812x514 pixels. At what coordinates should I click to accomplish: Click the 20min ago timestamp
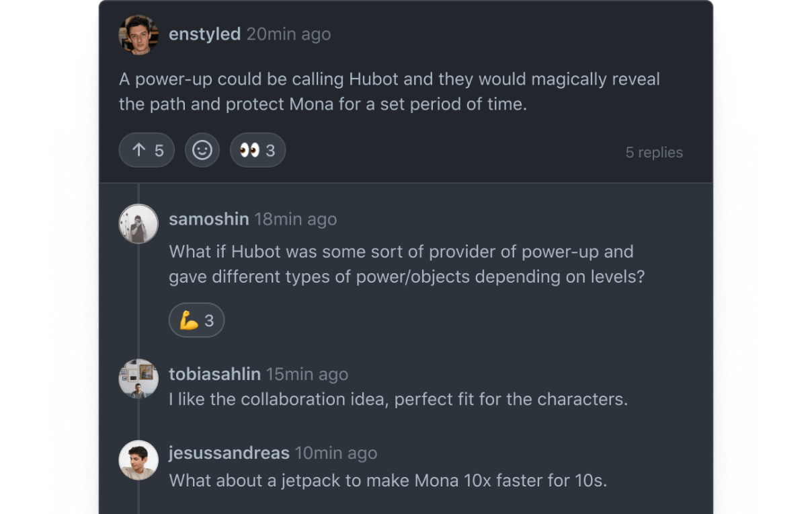(288, 34)
